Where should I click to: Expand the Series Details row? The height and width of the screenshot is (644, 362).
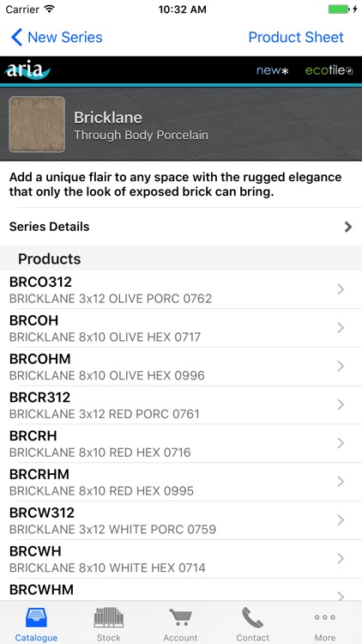point(181,227)
